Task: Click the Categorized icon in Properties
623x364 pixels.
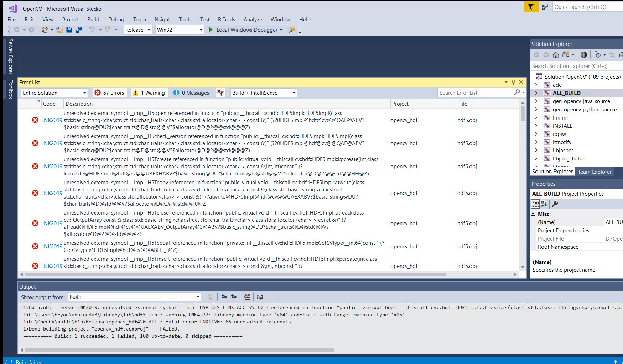Action: coord(535,204)
